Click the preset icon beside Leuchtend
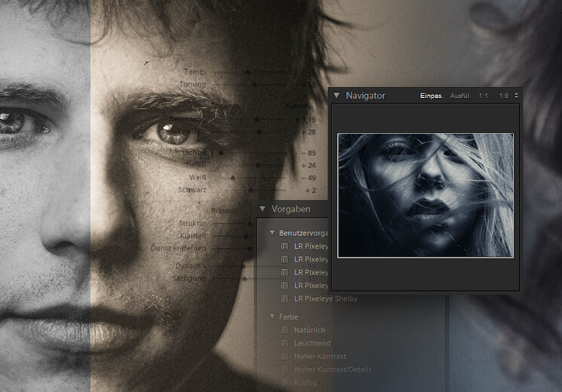 tap(284, 343)
